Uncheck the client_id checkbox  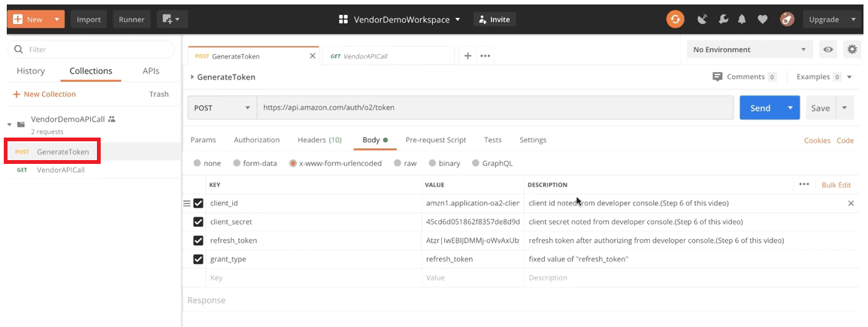(198, 203)
